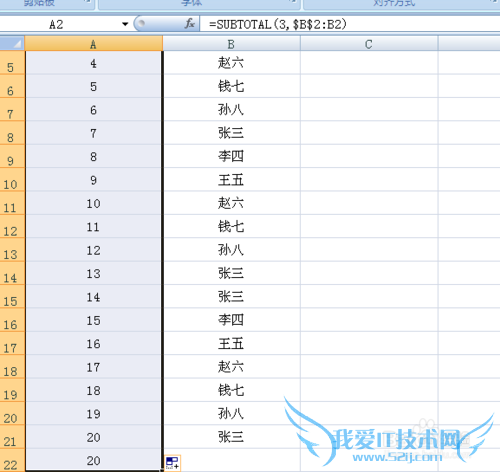Viewport: 500px width, 472px height.
Task: Select column B header
Action: point(231,44)
